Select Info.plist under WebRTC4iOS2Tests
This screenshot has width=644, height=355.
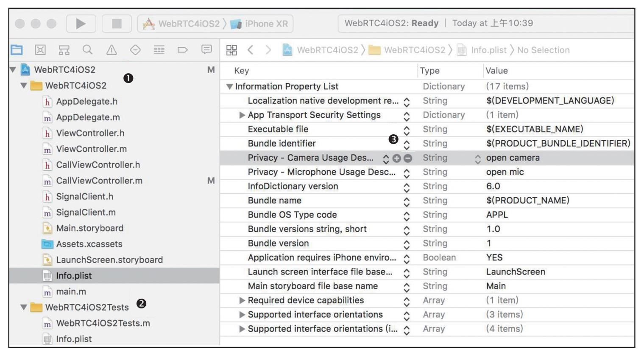[x=68, y=339]
